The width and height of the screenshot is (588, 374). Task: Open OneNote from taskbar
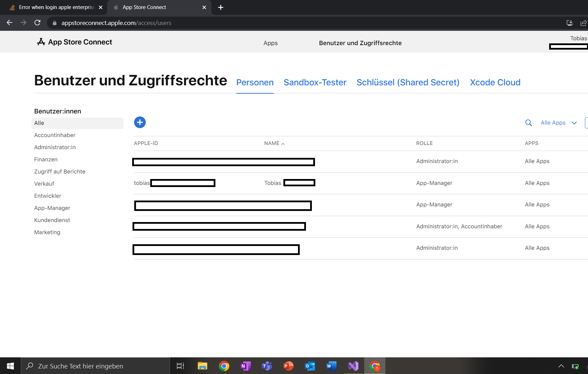tap(246, 366)
